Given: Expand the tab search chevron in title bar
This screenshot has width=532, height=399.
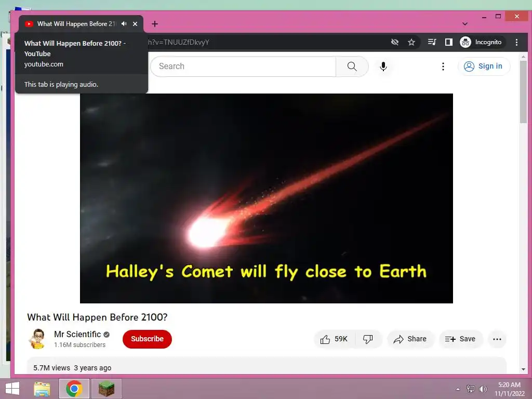Looking at the screenshot, I should (465, 24).
